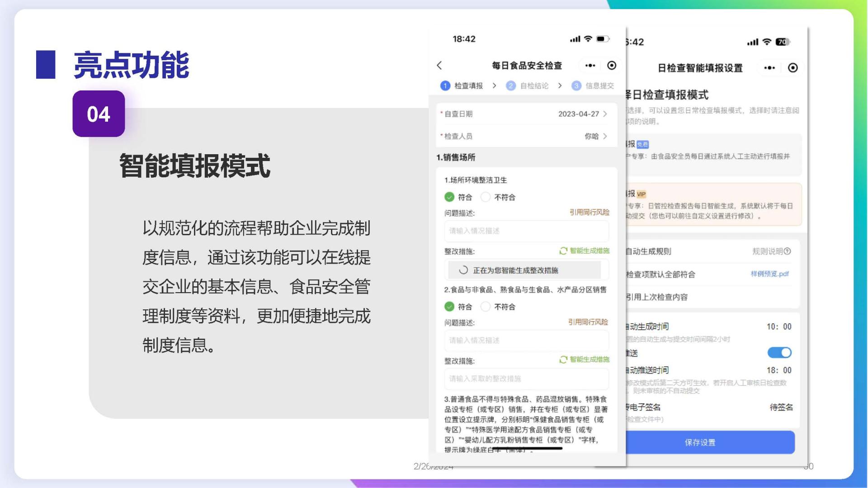Toggle the auto push switch off
The width and height of the screenshot is (868, 488).
[779, 353]
